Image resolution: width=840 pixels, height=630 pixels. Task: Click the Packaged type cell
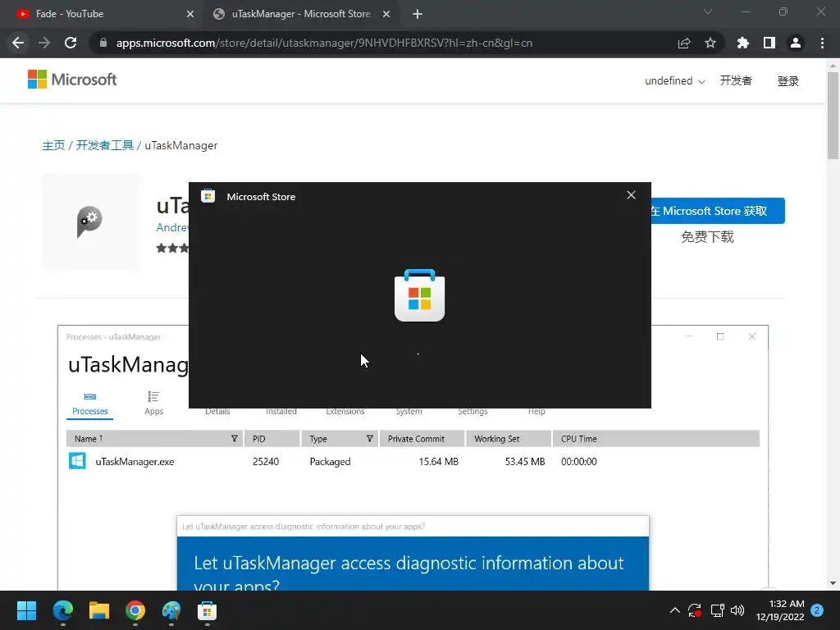[330, 462]
